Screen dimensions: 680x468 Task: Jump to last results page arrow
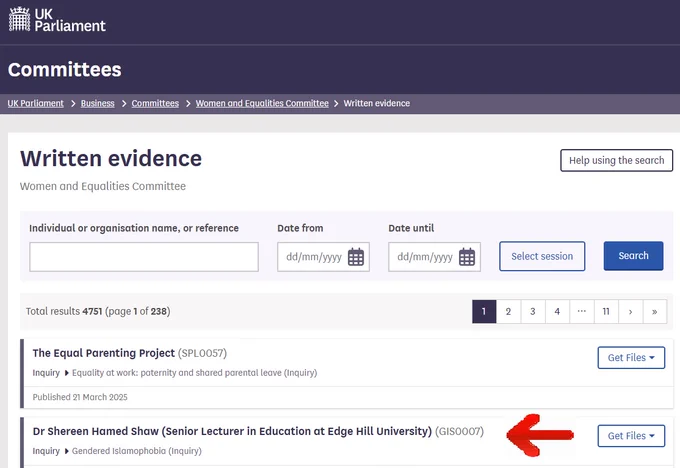click(654, 311)
